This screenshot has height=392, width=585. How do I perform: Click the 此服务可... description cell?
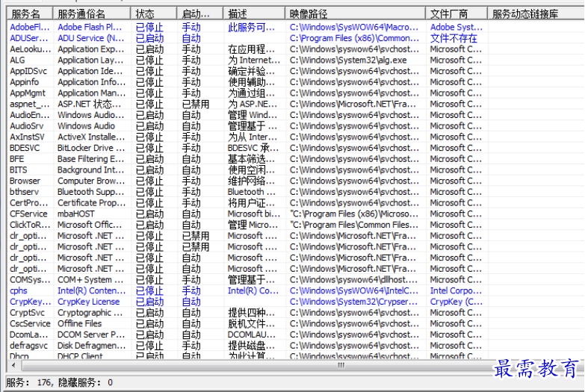252,27
